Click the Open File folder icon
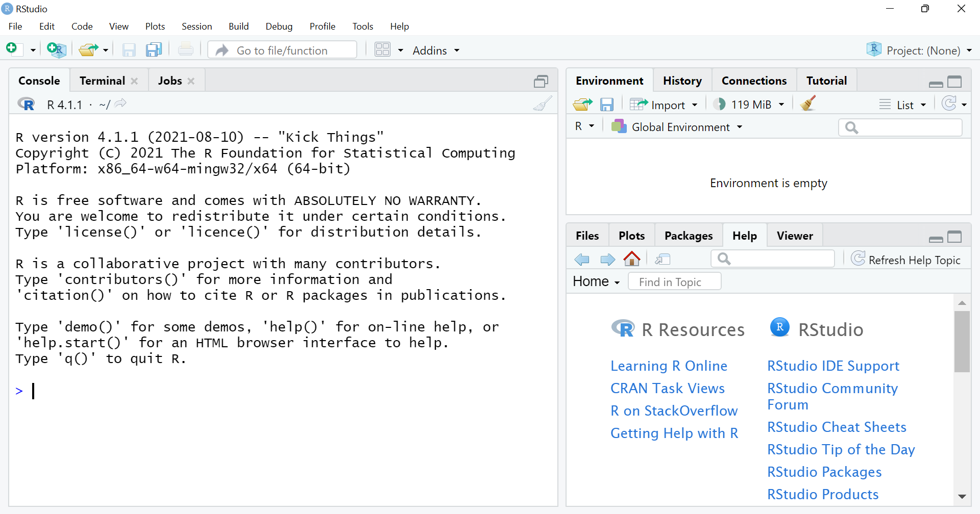Viewport: 980px width, 514px height. (x=89, y=49)
